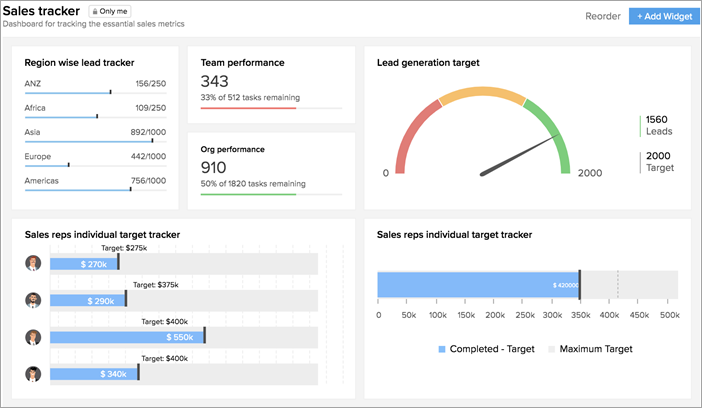Click the red segment of the gauge

tap(410, 132)
